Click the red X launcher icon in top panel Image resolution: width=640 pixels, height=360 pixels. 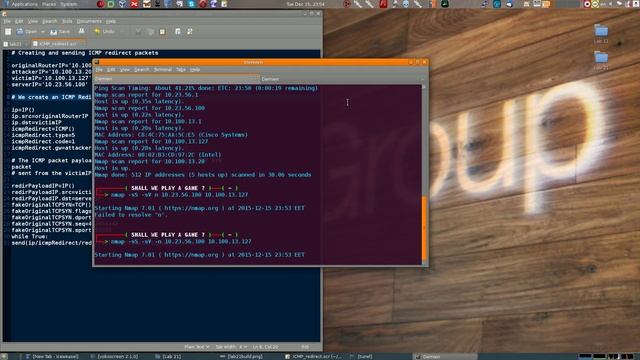click(x=134, y=4)
